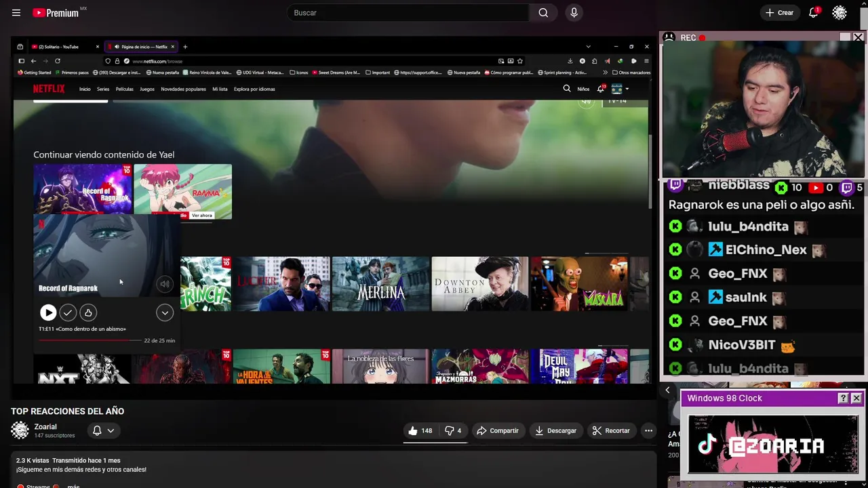868x488 pixels.
Task: Bookmark the page with the star icon
Action: point(520,61)
